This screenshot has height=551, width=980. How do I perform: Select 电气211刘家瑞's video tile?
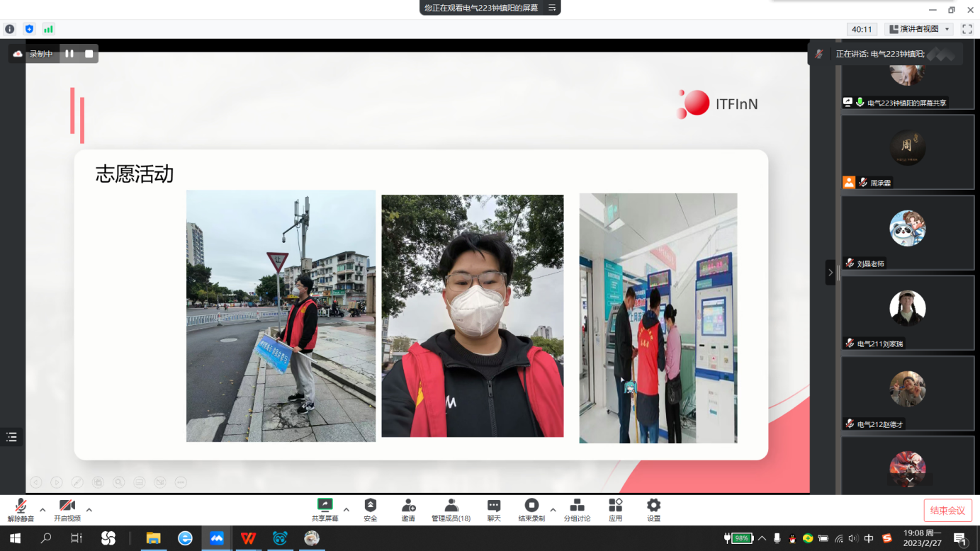(908, 313)
